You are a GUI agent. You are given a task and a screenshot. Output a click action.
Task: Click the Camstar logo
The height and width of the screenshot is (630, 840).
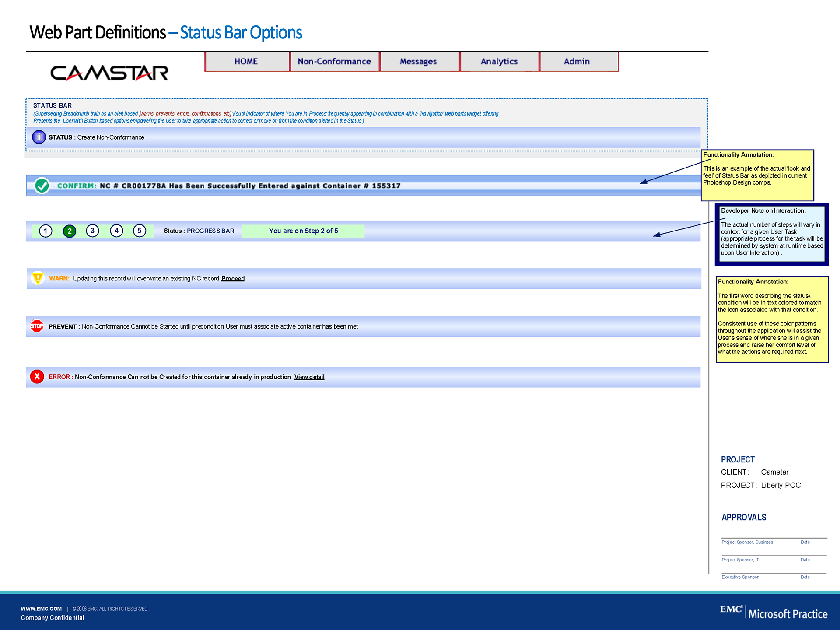pos(109,73)
